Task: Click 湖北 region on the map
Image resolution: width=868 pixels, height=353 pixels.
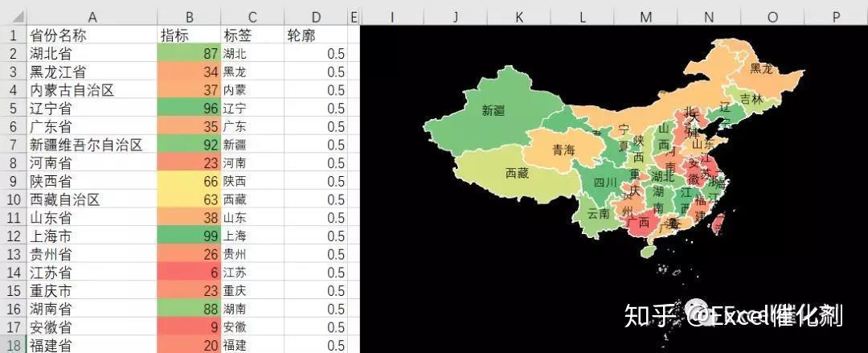Action: [x=664, y=176]
